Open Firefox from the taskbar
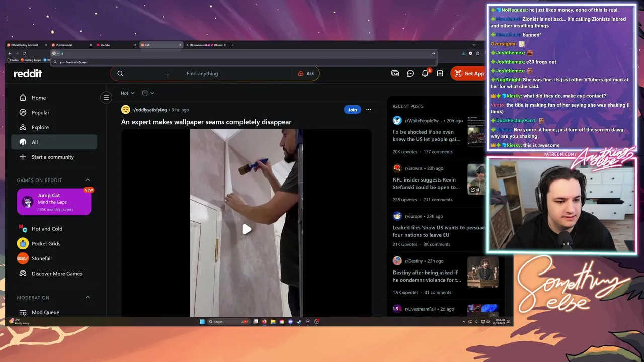 pos(264,321)
